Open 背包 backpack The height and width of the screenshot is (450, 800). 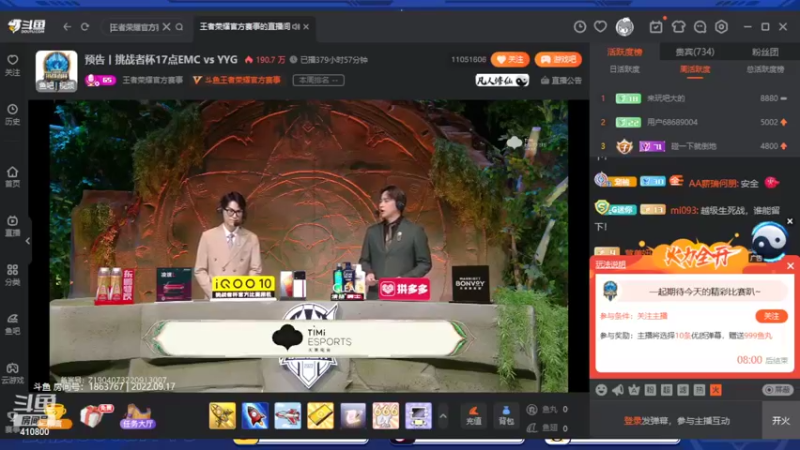(506, 415)
